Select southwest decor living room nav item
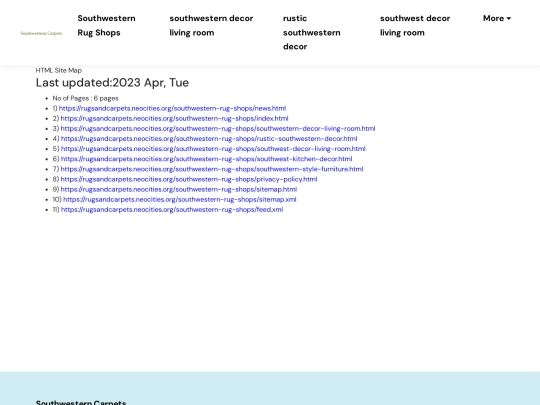The image size is (540, 405). 415,25
